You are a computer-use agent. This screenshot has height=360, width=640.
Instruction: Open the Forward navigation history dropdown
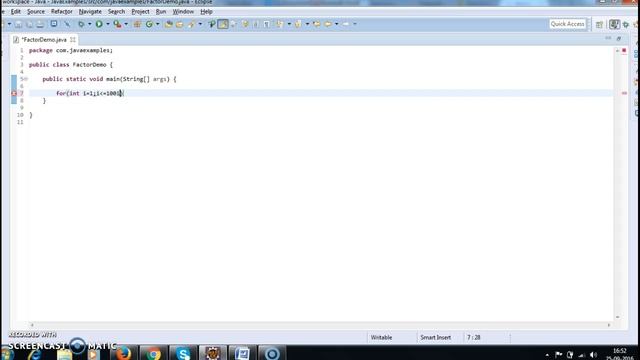[355, 24]
